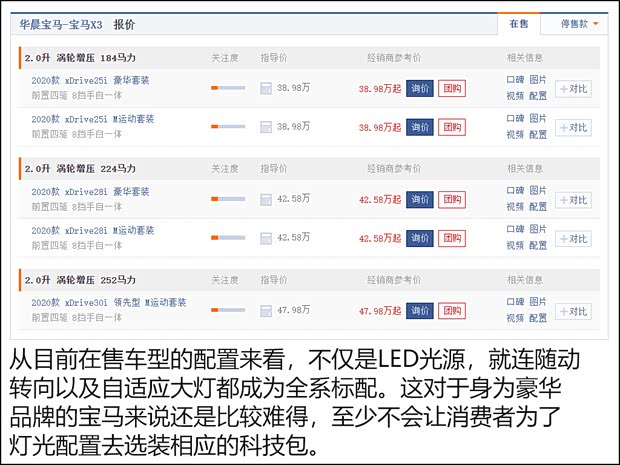Click 团购 for xDrive30i 领先型
The image size is (620, 465).
click(x=452, y=311)
